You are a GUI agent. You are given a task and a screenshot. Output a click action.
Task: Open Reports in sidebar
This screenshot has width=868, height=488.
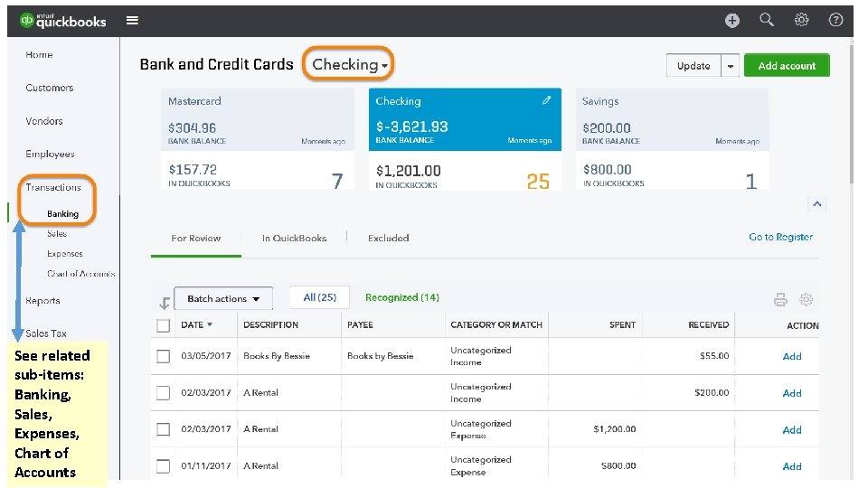(42, 300)
